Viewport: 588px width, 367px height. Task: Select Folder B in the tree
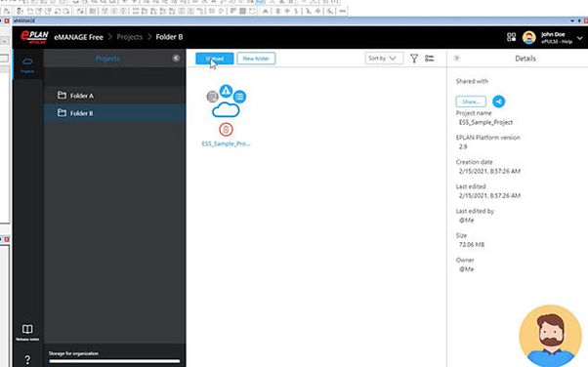114,113
